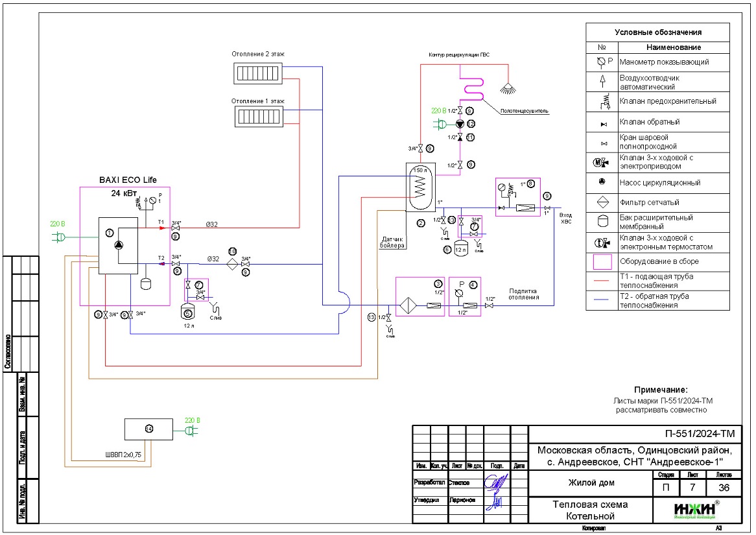Click the 150 л boiler tank
The image size is (756, 535).
[419, 187]
